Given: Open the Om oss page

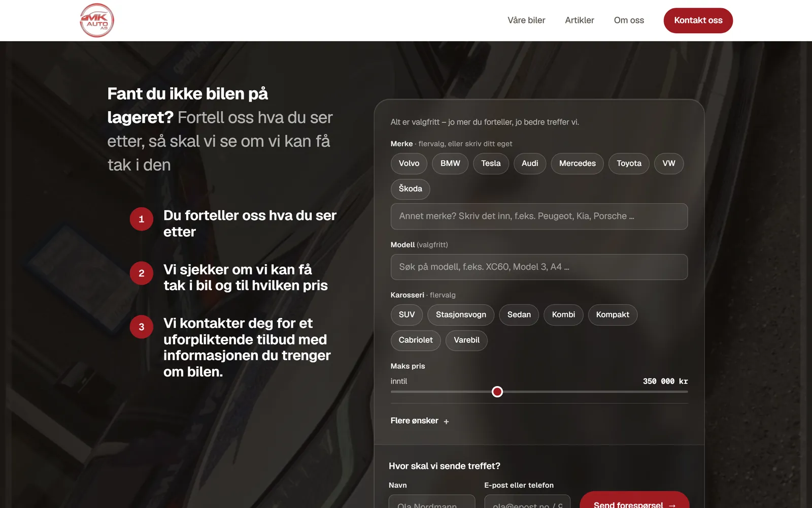Looking at the screenshot, I should pyautogui.click(x=629, y=20).
